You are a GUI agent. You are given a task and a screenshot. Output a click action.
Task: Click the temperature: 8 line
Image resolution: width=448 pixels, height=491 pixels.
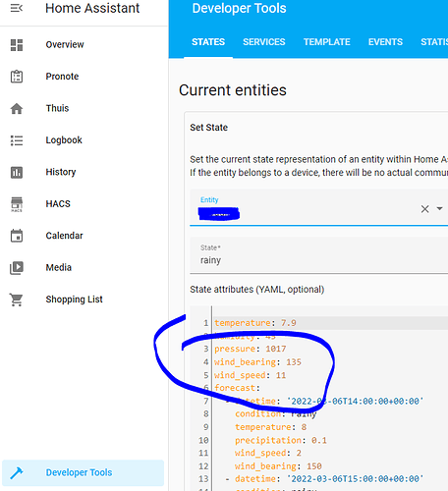(x=270, y=427)
